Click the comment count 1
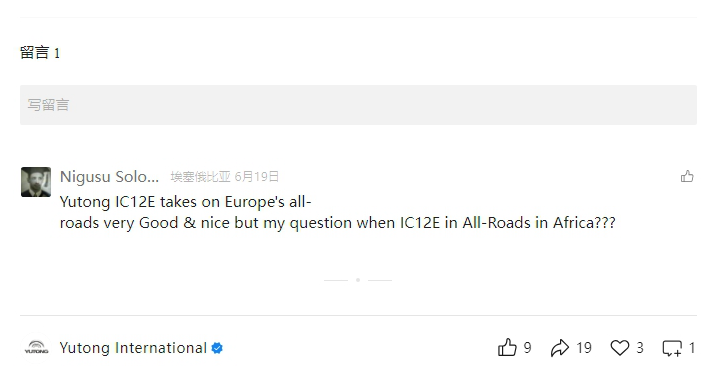The height and width of the screenshot is (375, 713). pos(692,348)
